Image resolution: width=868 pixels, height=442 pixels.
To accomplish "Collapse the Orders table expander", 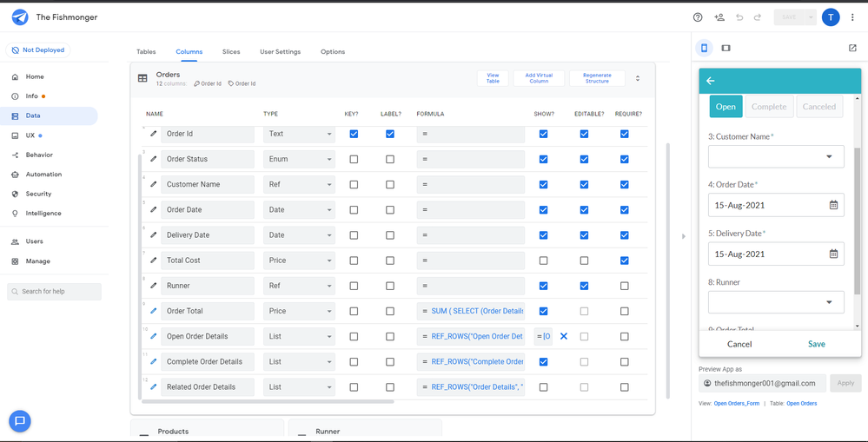I will [x=638, y=78].
